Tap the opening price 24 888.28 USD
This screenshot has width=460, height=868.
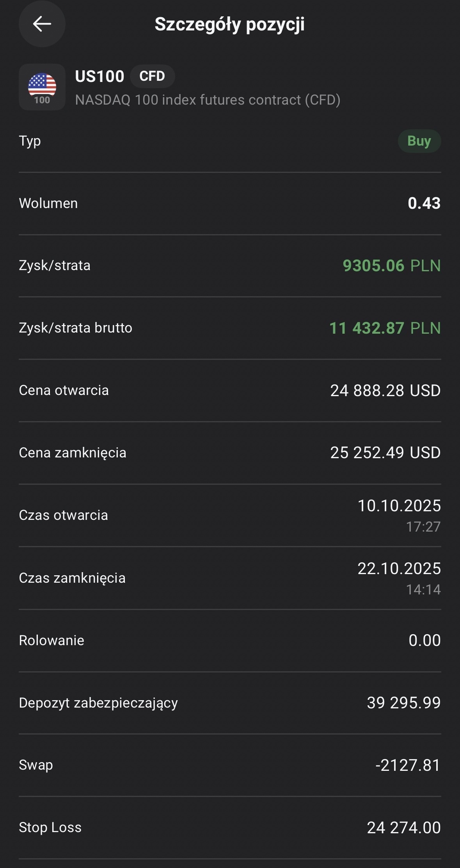tap(385, 391)
